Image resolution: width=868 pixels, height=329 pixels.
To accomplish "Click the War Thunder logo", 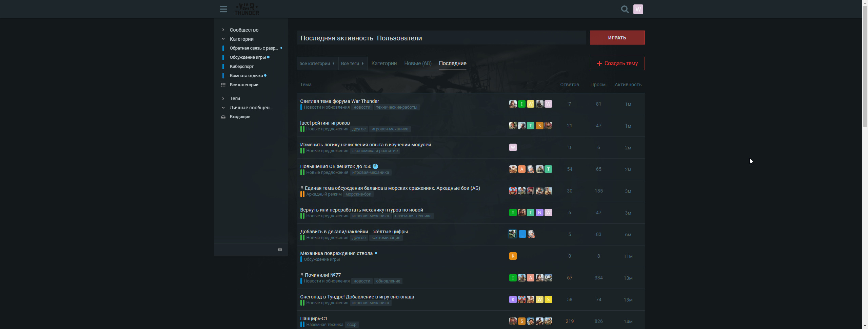I will [246, 9].
